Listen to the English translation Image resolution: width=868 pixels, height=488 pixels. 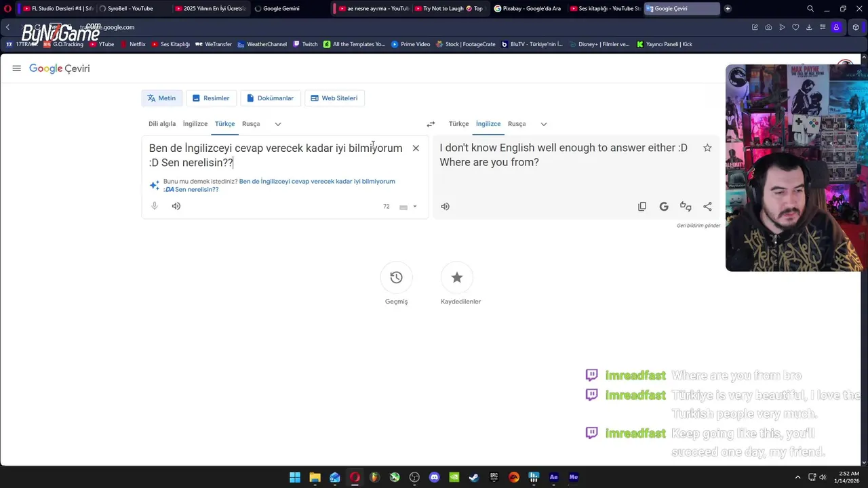point(445,207)
